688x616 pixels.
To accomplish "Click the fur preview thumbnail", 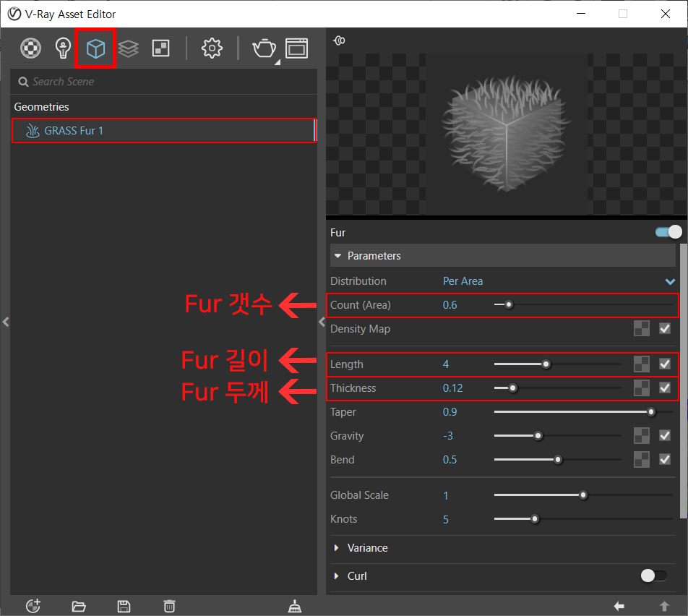I will coord(507,134).
